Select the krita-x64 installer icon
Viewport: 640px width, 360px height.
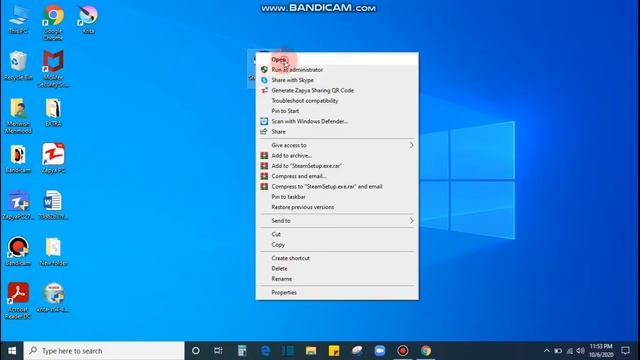click(x=53, y=298)
